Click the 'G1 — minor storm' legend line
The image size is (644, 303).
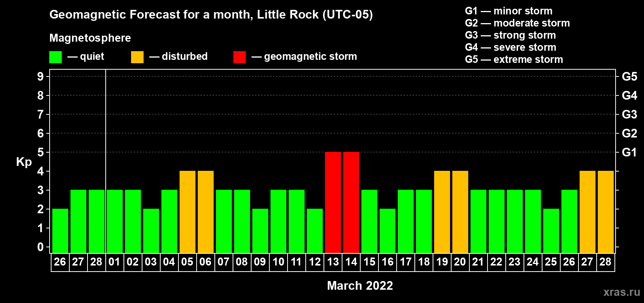[509, 11]
